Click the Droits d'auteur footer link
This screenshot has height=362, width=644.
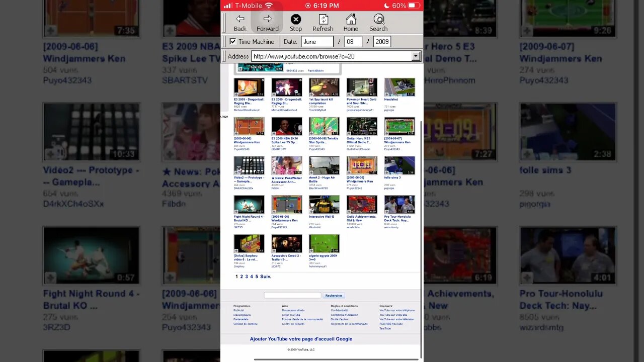coord(340,319)
